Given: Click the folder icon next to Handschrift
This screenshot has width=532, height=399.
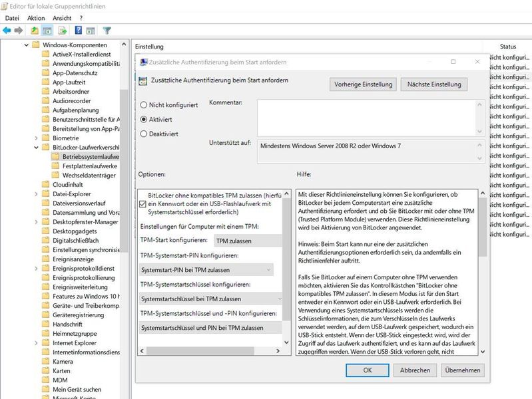Looking at the screenshot, I should (46, 324).
